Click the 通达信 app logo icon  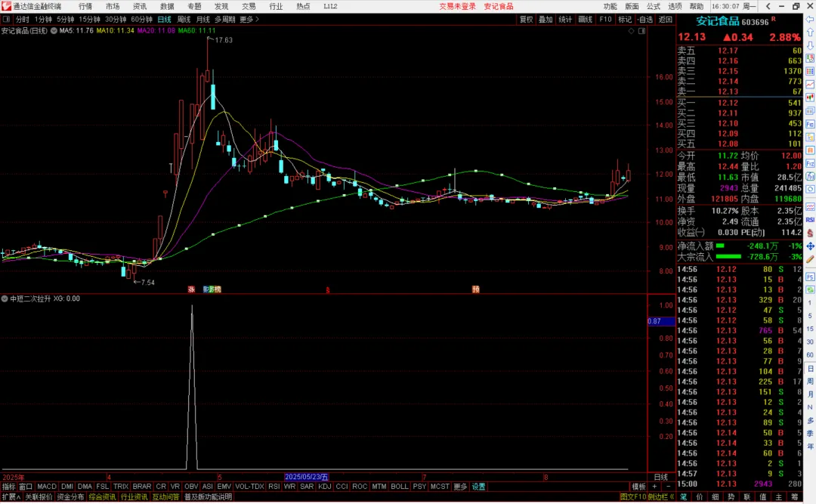(x=6, y=6)
